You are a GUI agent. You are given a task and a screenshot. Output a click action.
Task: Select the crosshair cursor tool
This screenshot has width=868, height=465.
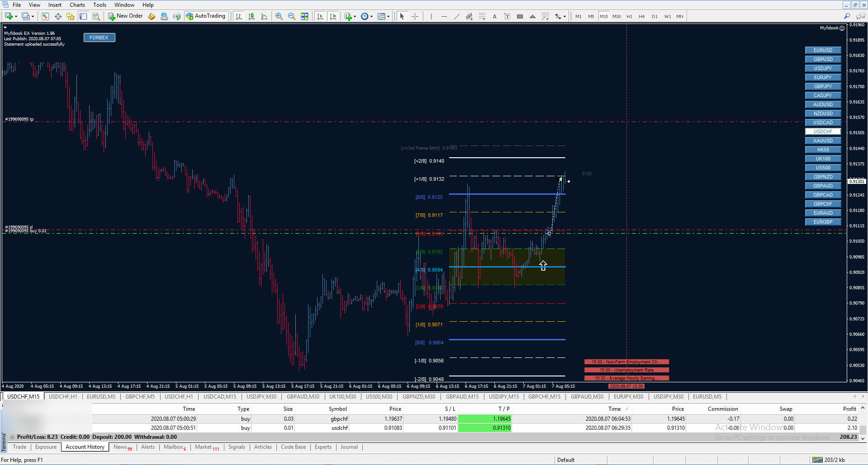click(415, 16)
